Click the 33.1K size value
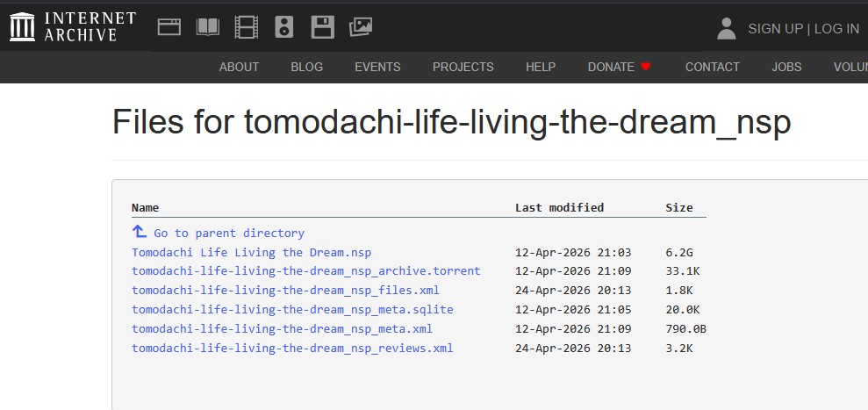 (x=683, y=271)
